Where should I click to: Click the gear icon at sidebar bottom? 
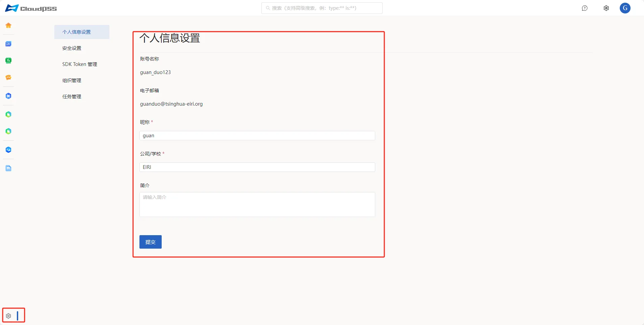tap(8, 316)
